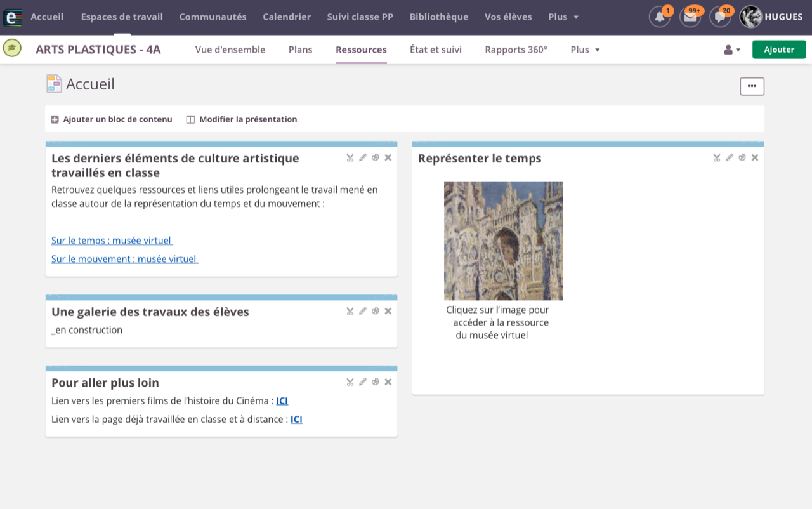
Task: Open the three-dots options menu
Action: (752, 86)
